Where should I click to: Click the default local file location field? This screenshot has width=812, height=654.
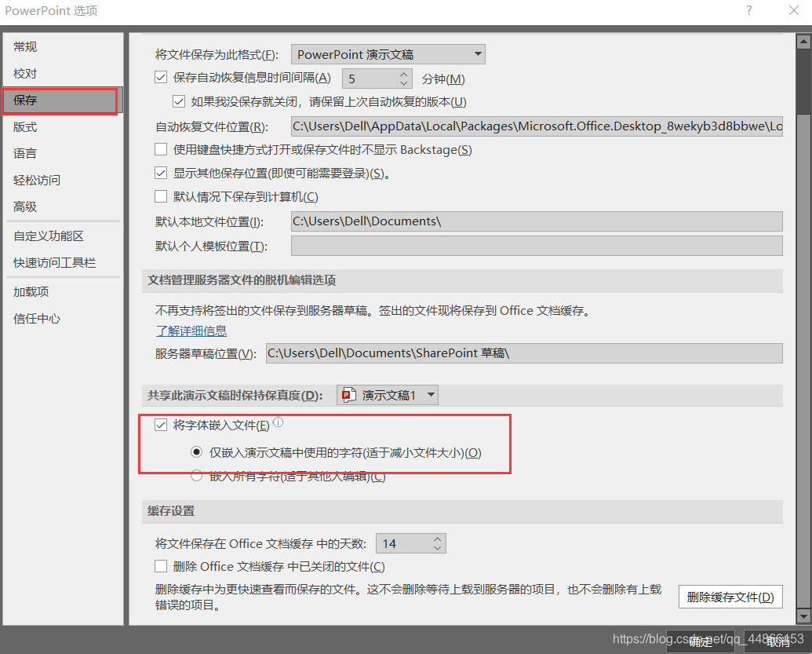(x=537, y=221)
